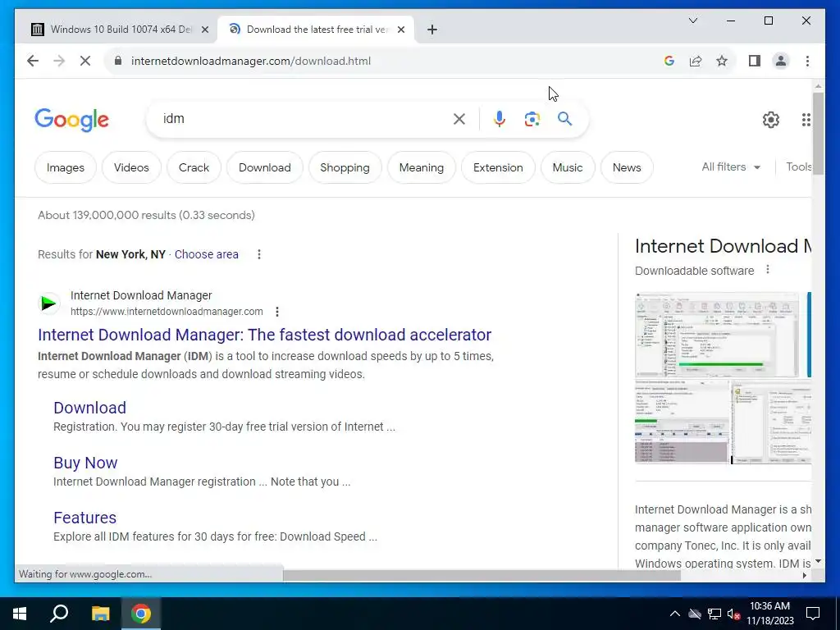840x630 pixels.
Task: Select the Crack filter chip
Action: (x=194, y=167)
